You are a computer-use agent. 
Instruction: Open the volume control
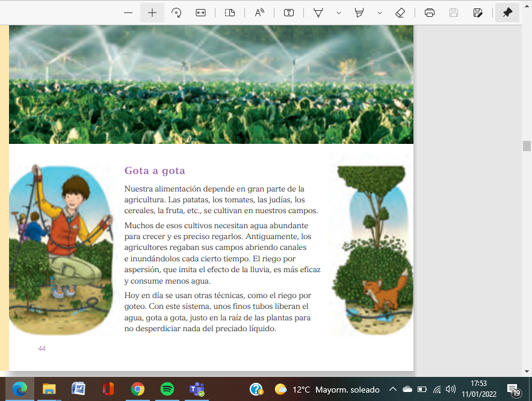pos(451,389)
